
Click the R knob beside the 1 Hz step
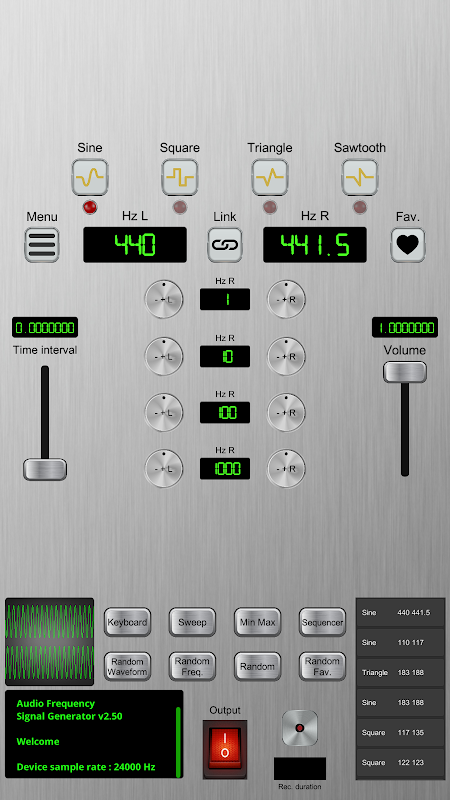point(286,299)
